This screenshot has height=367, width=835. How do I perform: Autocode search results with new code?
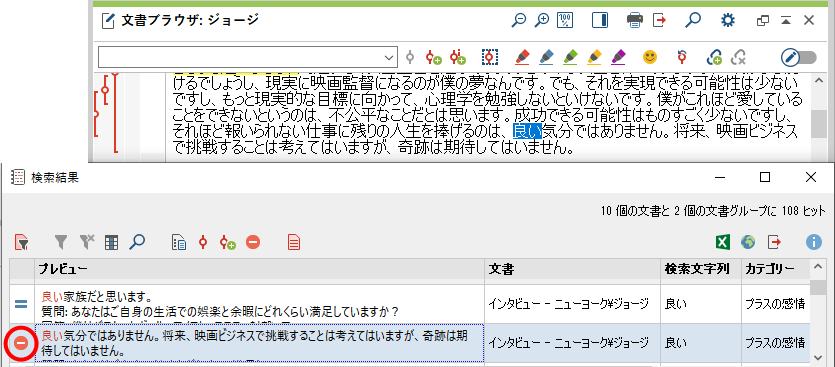pos(227,243)
